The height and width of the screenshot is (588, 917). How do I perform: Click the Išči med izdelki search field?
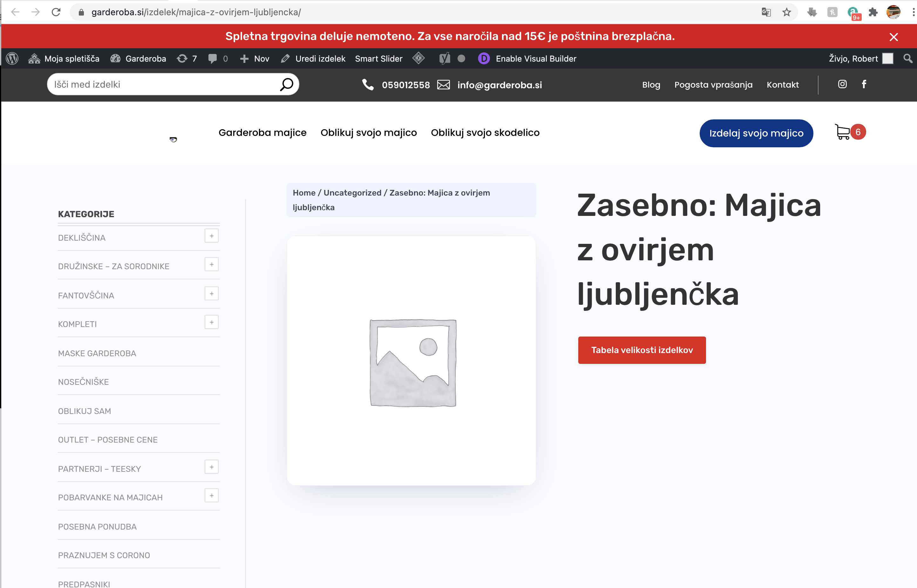(x=164, y=84)
